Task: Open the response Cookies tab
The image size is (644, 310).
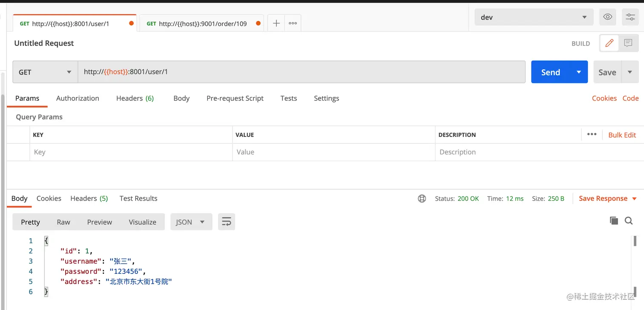Action: pos(49,199)
